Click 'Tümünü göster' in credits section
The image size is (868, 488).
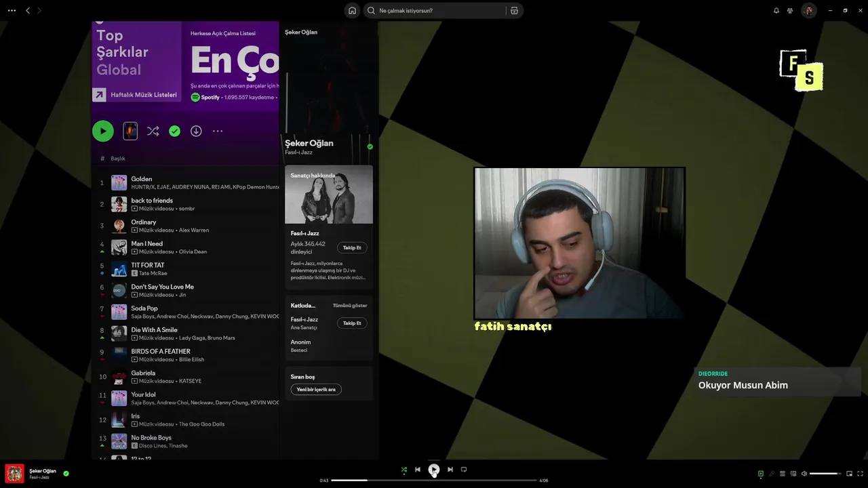(x=350, y=306)
